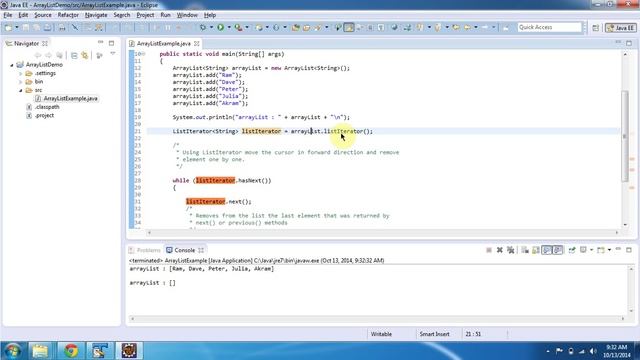The image size is (640, 360).
Task: Click the Back navigation arrow in toolbar
Action: click(467, 27)
